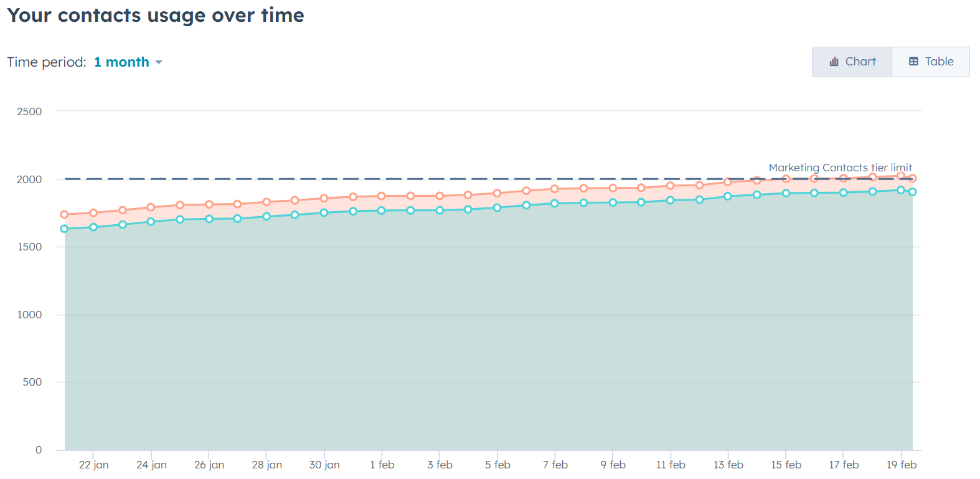This screenshot has width=980, height=479.
Task: Click the teal data point above 5 feb
Action: (497, 207)
